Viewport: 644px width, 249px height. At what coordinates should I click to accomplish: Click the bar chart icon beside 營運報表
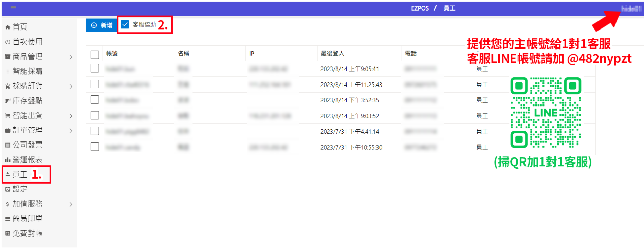[x=7, y=160]
